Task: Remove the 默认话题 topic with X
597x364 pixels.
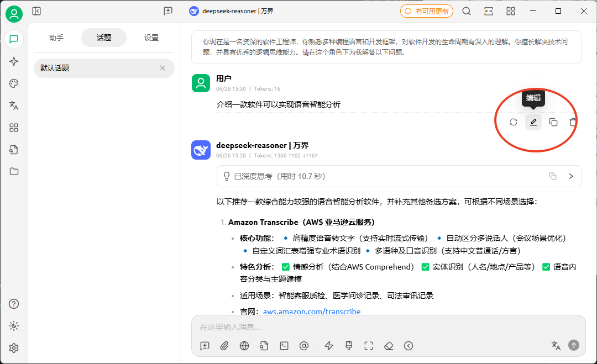Action: (163, 68)
